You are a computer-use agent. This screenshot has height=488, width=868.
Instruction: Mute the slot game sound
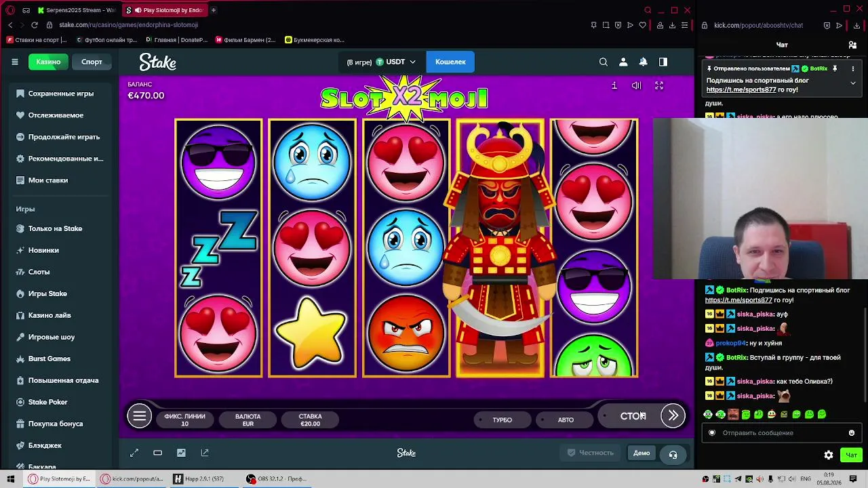[x=636, y=85]
